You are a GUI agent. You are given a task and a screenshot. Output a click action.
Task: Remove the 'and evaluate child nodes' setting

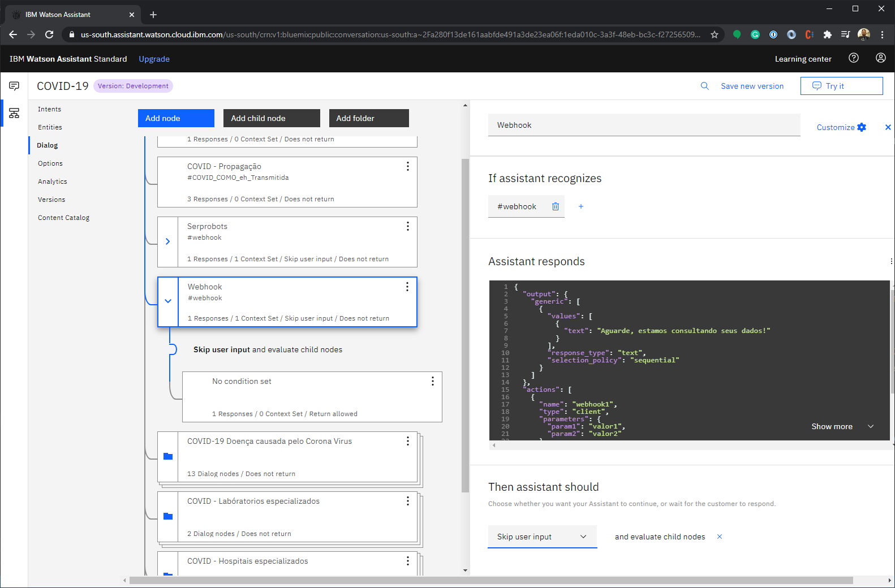pyautogui.click(x=720, y=537)
